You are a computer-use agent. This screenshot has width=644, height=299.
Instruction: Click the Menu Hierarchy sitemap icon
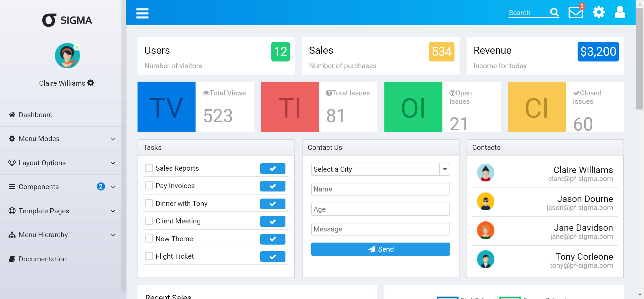pyautogui.click(x=12, y=235)
